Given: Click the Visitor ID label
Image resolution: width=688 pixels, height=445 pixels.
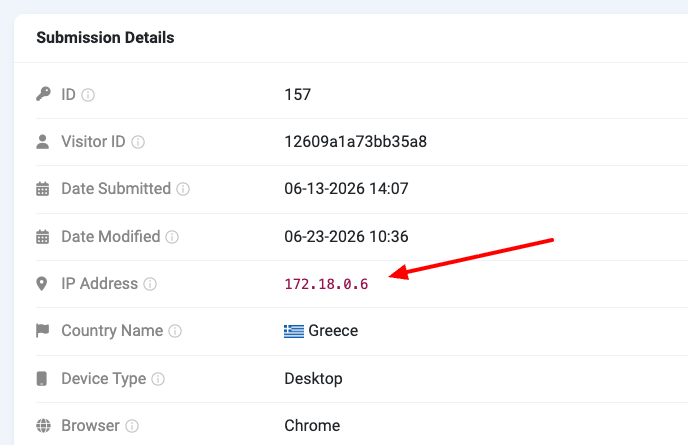Looking at the screenshot, I should [93, 141].
